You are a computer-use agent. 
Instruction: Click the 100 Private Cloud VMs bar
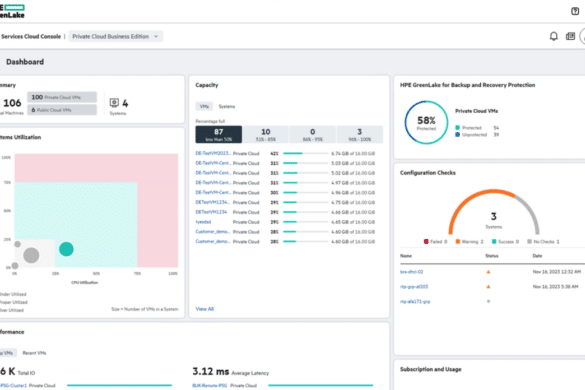62,97
